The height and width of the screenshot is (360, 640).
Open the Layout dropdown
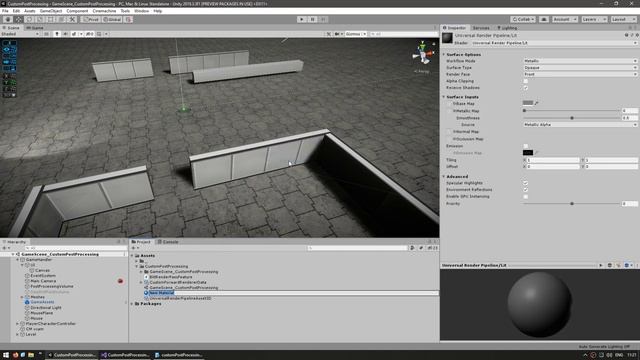pyautogui.click(x=623, y=19)
